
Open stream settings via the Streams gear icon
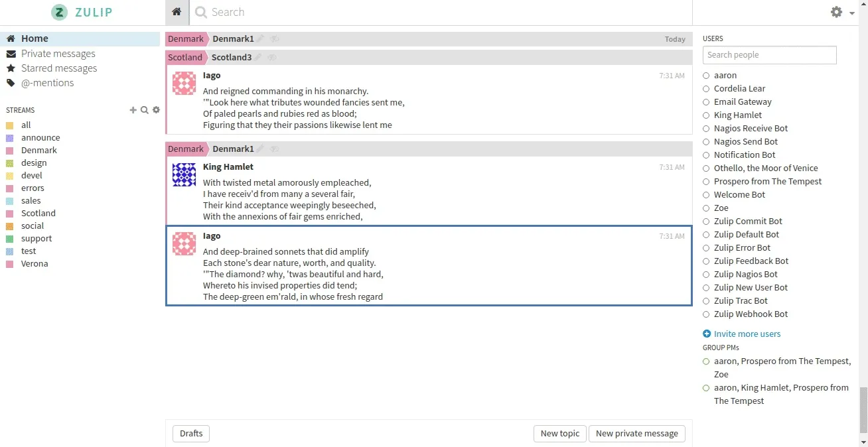pos(157,110)
